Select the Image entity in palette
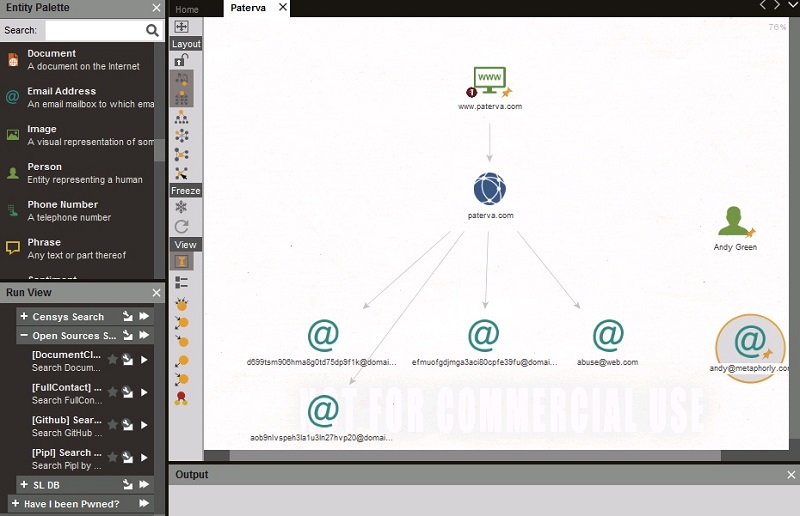 point(77,135)
